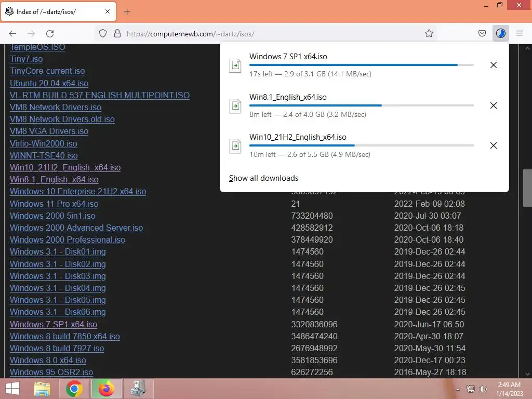Open Windows 7 SP1 x64.iso page link

click(x=54, y=324)
